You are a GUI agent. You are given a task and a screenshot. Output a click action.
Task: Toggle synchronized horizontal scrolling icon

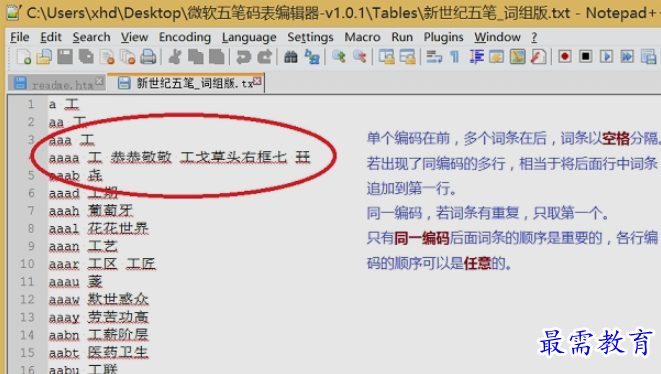click(407, 57)
